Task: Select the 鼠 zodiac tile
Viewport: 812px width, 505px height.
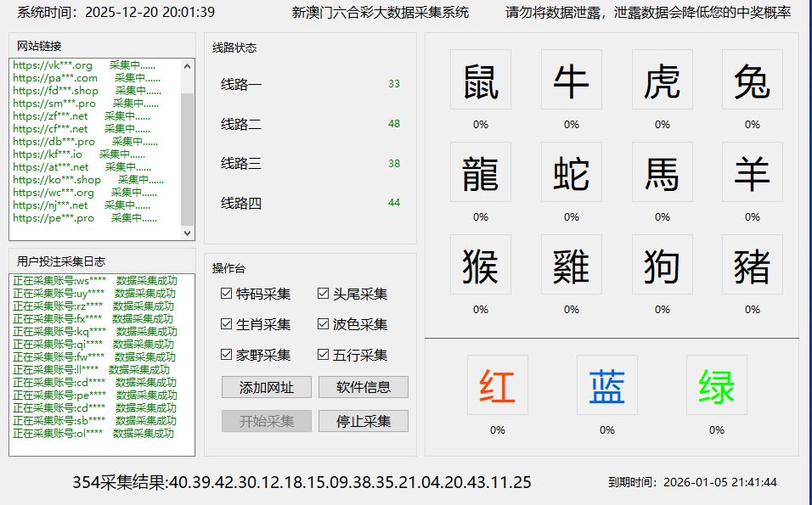Action: 480,78
